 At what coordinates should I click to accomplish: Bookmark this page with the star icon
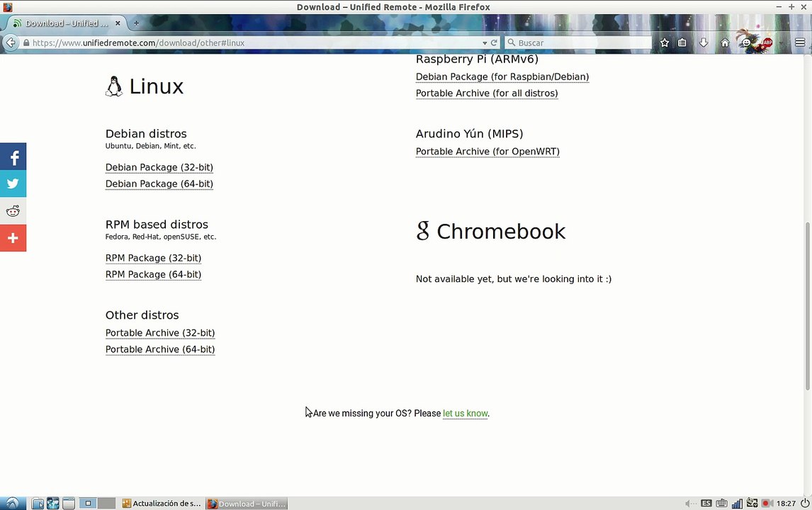tap(665, 43)
